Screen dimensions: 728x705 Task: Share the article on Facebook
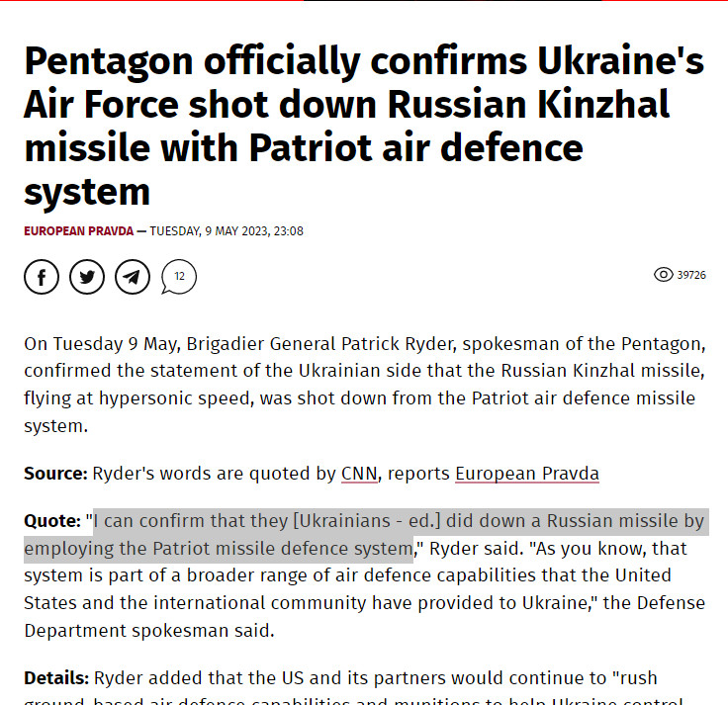42,277
